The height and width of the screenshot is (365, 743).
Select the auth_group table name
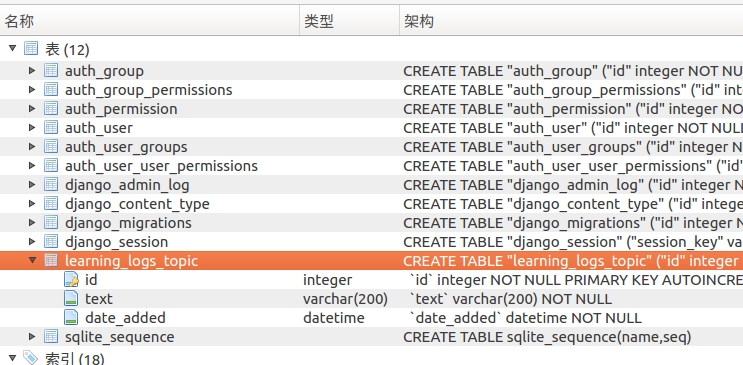tap(104, 71)
